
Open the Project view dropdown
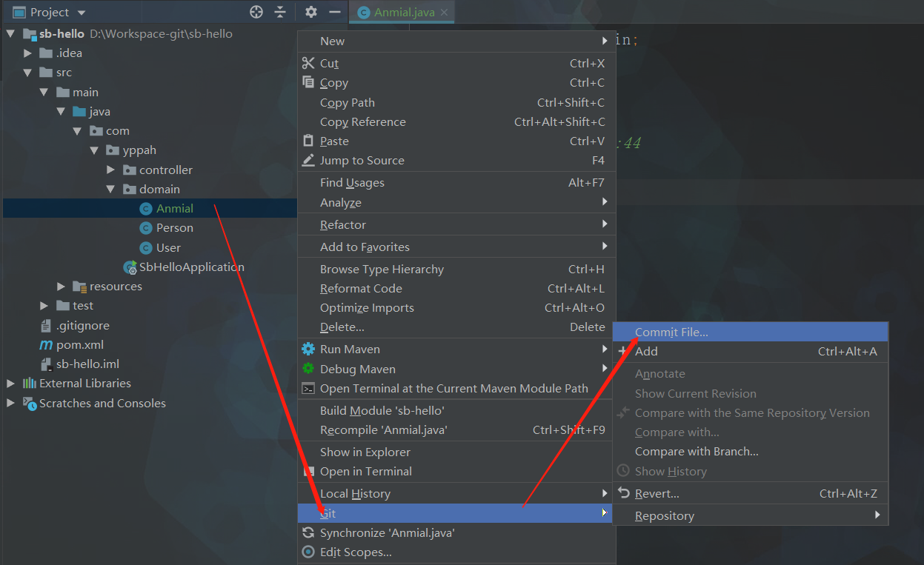82,13
